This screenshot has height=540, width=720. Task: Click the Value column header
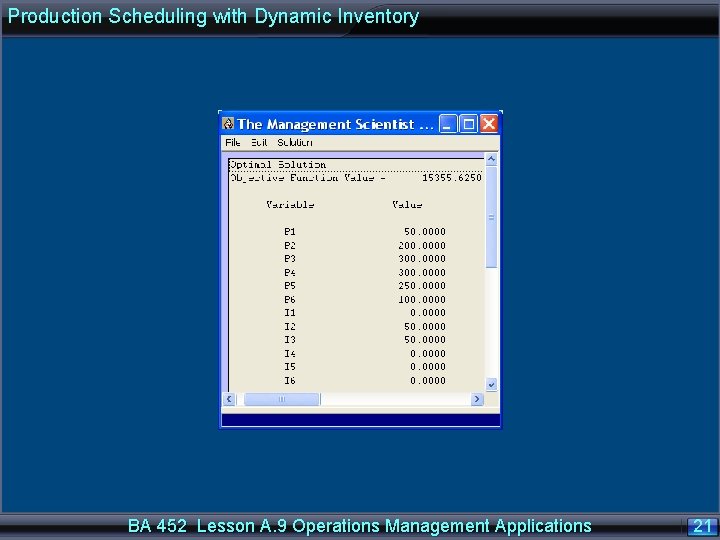[x=407, y=204]
